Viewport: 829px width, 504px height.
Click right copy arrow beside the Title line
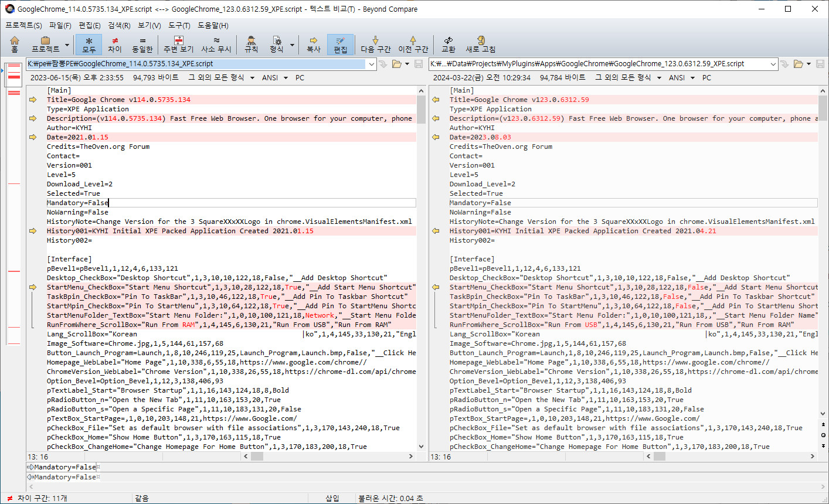click(x=436, y=100)
